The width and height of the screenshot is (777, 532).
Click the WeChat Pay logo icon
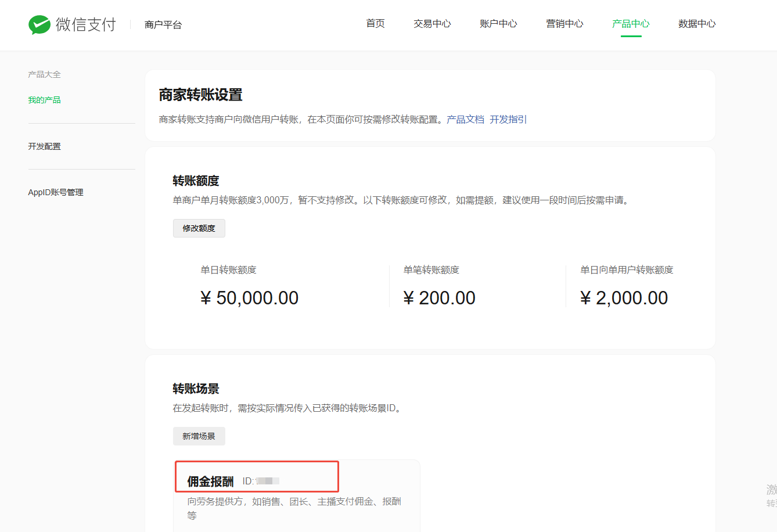(x=39, y=24)
